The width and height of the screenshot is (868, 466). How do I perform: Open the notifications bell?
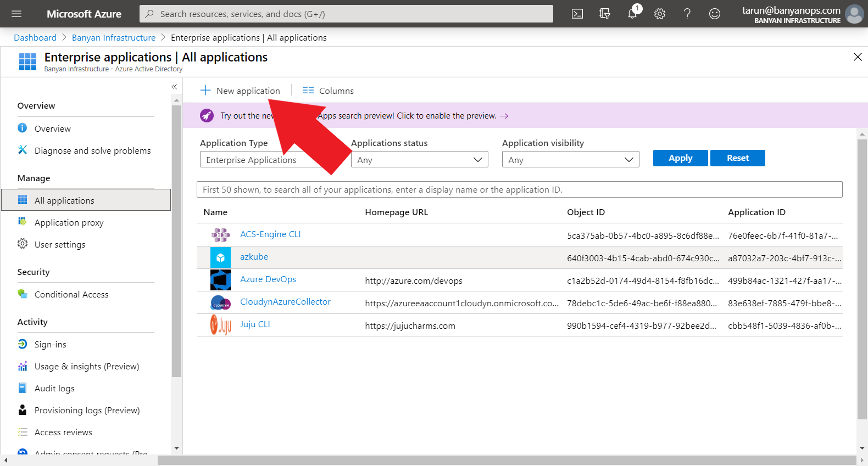tap(633, 13)
